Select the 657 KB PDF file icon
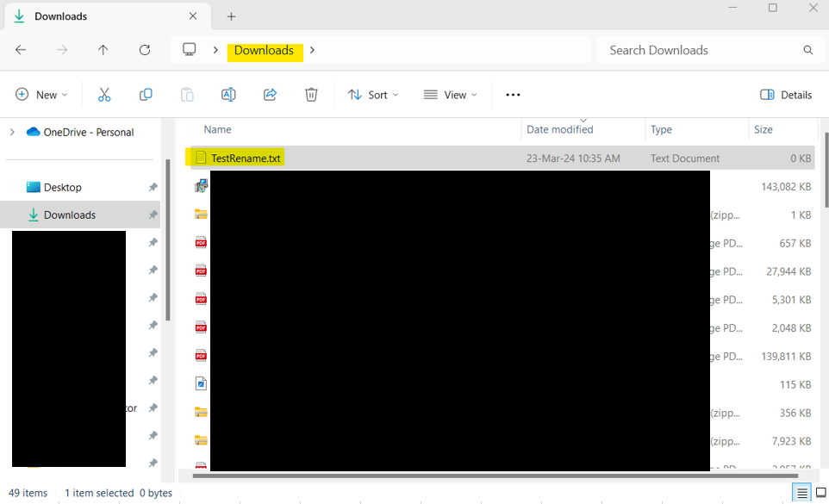This screenshot has height=504, width=829. point(201,242)
